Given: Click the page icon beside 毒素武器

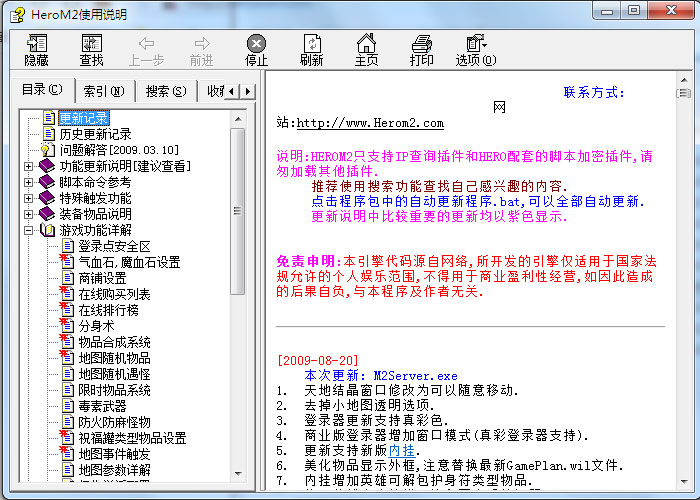Looking at the screenshot, I should (x=68, y=406).
